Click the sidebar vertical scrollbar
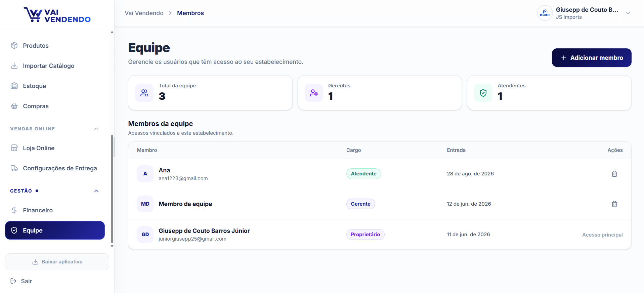 pyautogui.click(x=112, y=188)
